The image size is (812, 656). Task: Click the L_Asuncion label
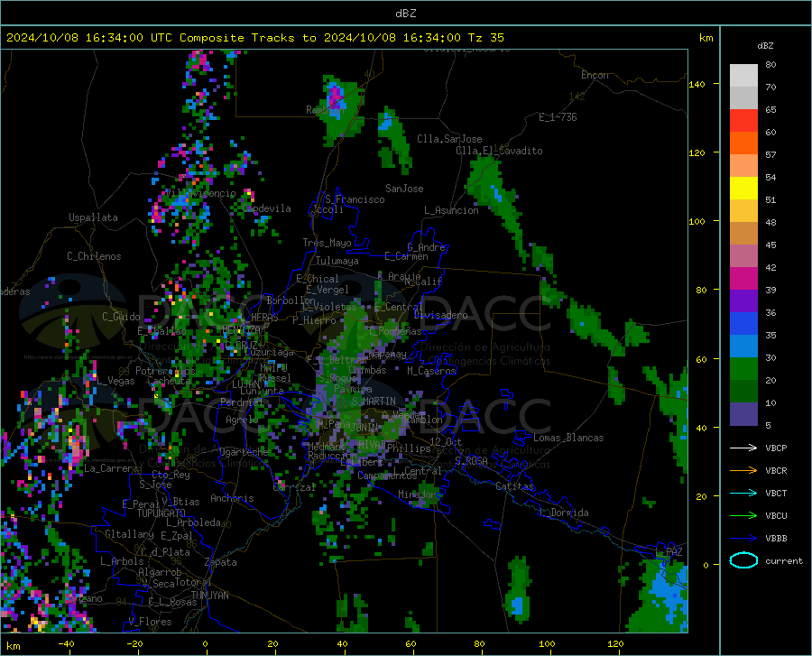[x=452, y=210]
